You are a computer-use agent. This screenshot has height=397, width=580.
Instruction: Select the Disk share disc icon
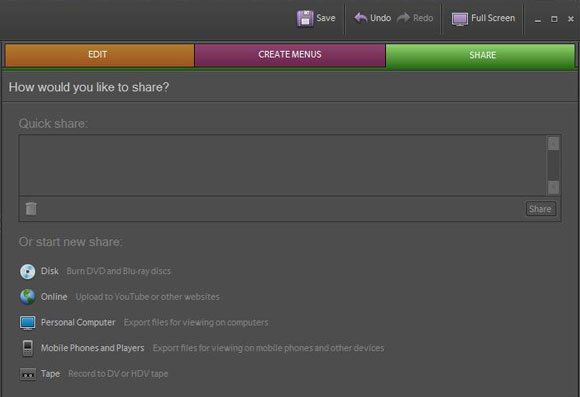28,272
